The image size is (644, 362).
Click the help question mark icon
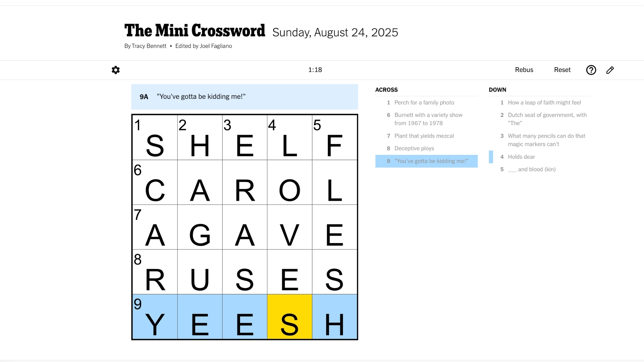pos(591,70)
